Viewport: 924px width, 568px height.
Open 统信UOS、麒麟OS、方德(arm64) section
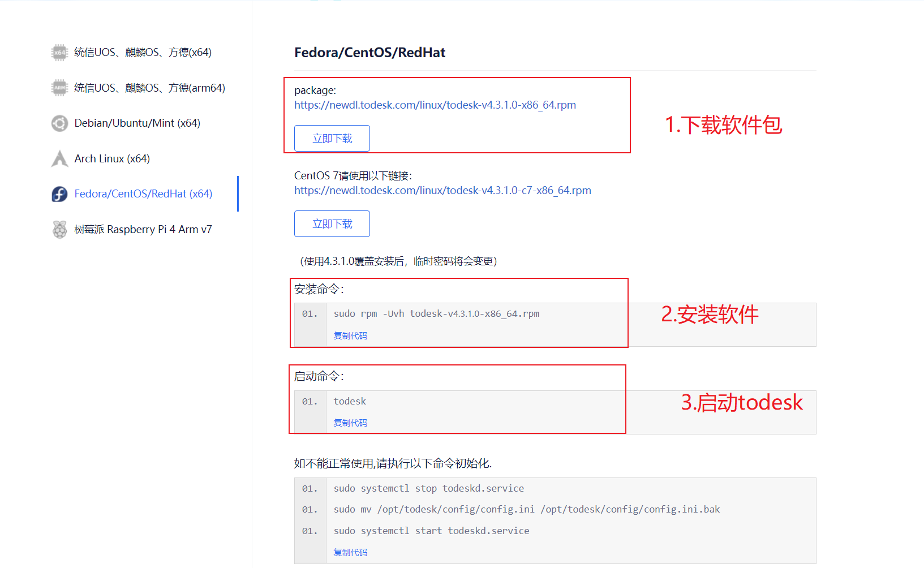point(149,88)
